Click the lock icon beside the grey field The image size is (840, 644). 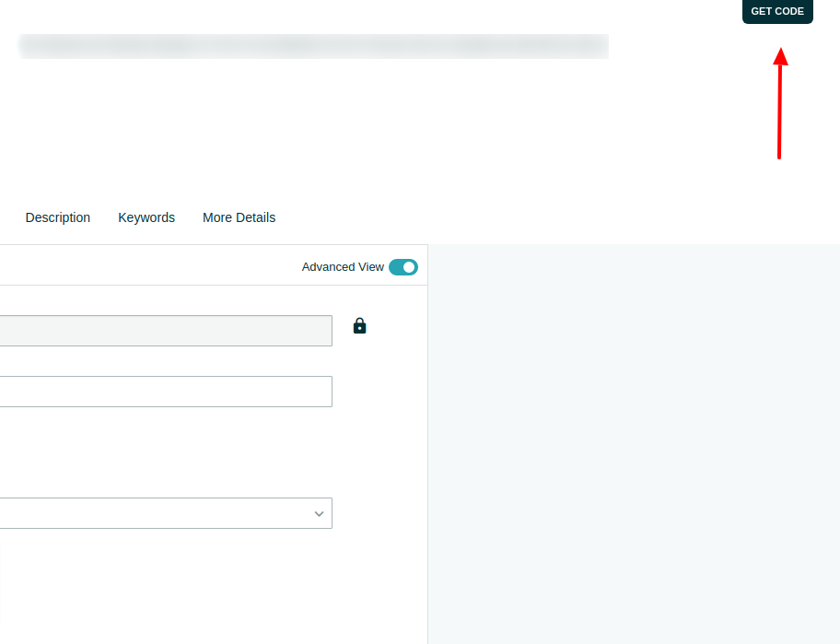[359, 326]
